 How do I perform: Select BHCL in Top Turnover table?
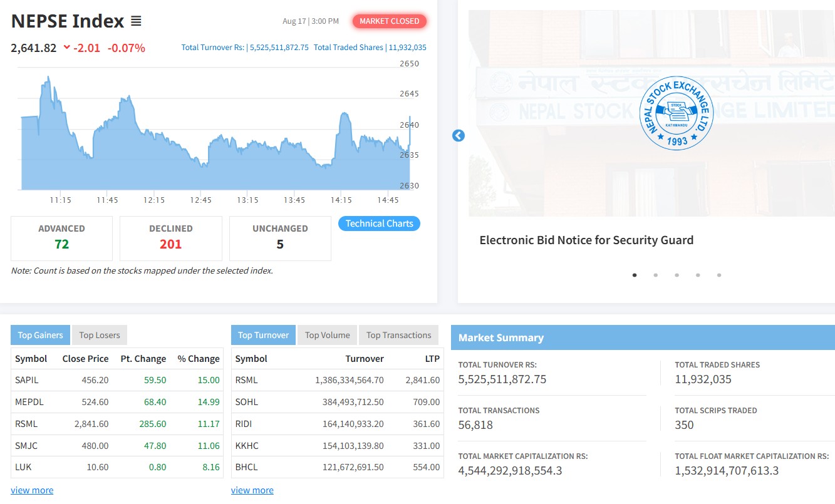click(x=247, y=467)
